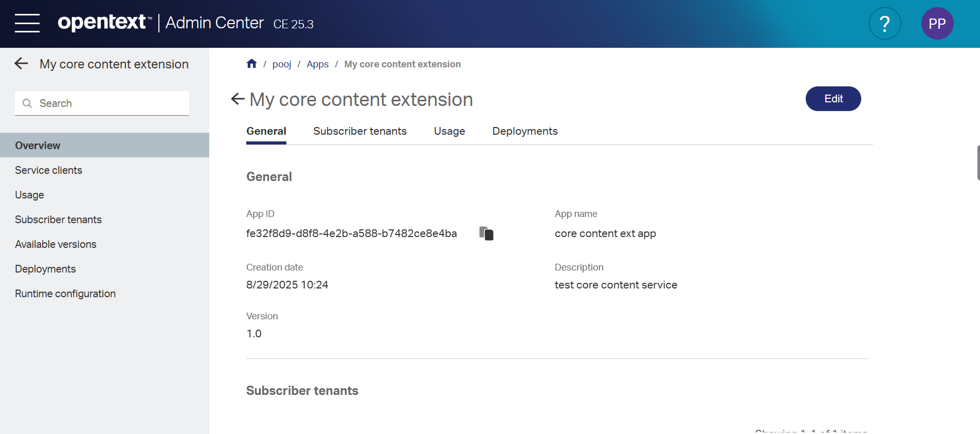Open the hamburger navigation menu
980x434 pixels.
[x=27, y=23]
